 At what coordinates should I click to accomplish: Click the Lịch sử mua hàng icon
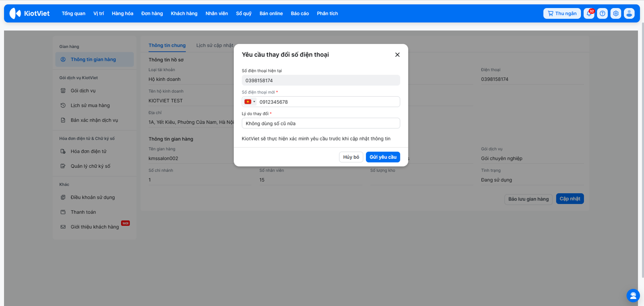(x=63, y=106)
